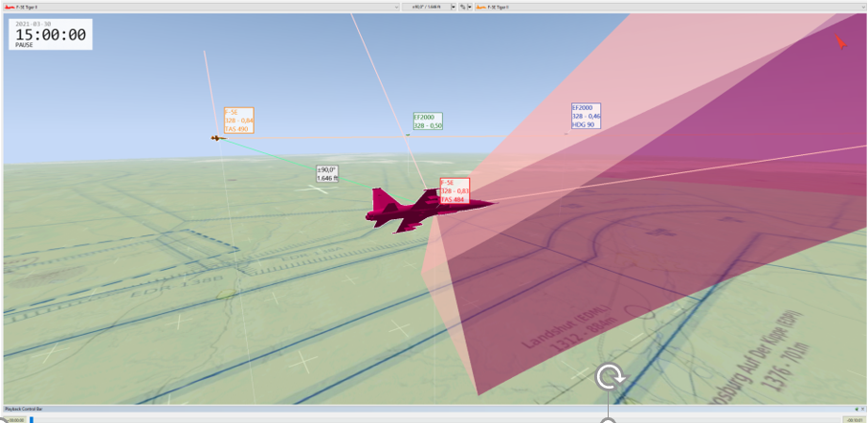
Task: Click the ±90.0° 1,646 ft measurement label
Action: click(328, 173)
